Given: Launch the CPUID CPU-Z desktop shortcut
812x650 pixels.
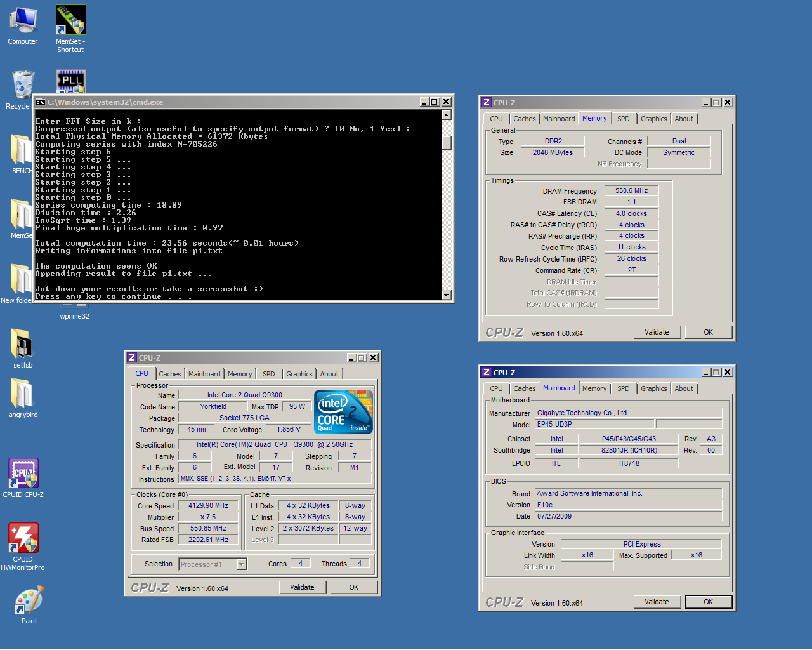Looking at the screenshot, I should pos(23,478).
